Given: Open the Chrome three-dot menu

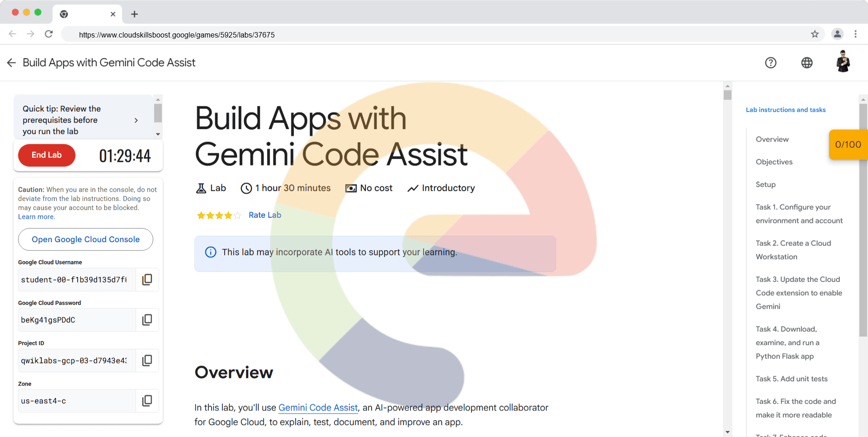Looking at the screenshot, I should [855, 34].
